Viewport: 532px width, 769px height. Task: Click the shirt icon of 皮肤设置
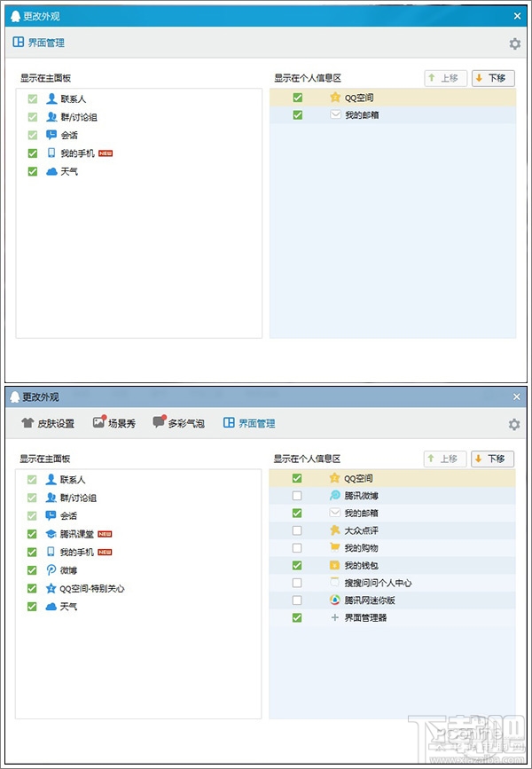[x=27, y=423]
